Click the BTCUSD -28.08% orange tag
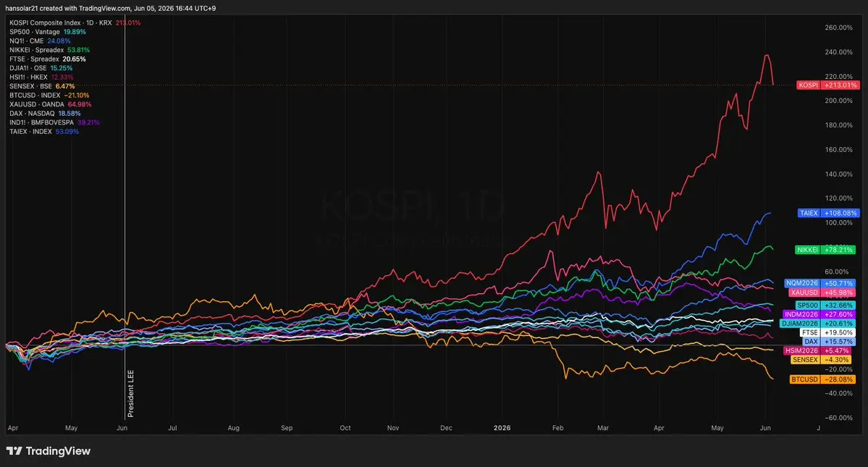This screenshot has height=467, width=868. (822, 379)
